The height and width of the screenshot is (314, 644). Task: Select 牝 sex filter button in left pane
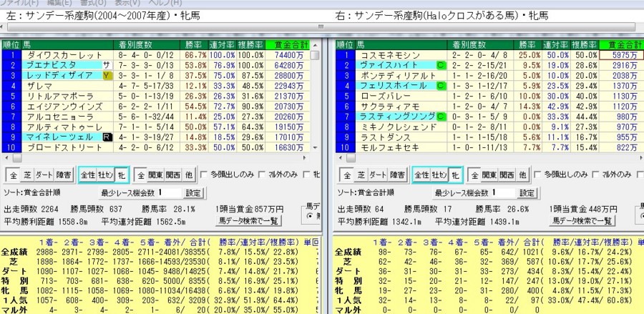tap(121, 175)
